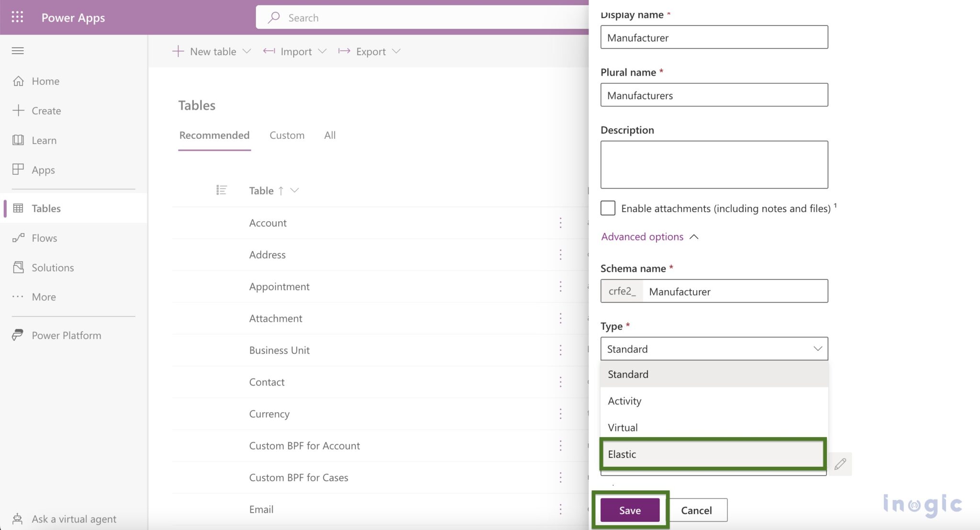Save the Manufacturer table
Viewport: 980px width, 530px height.
[x=630, y=510]
